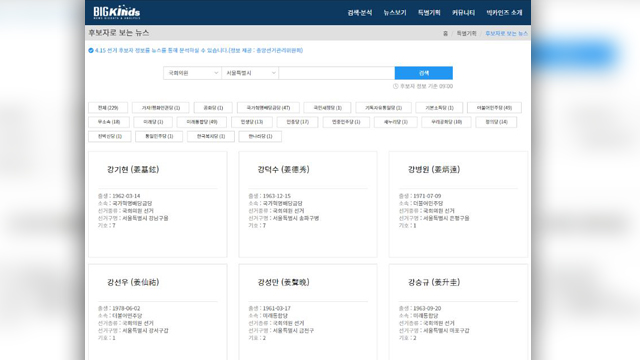The height and width of the screenshot is (360, 640).
Task: Click 특별기획 in the breadcrumb
Action: pyautogui.click(x=466, y=33)
